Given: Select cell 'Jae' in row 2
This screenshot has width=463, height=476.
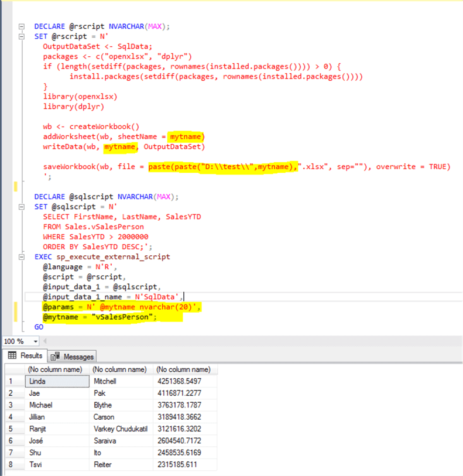Looking at the screenshot, I should coord(57,393).
